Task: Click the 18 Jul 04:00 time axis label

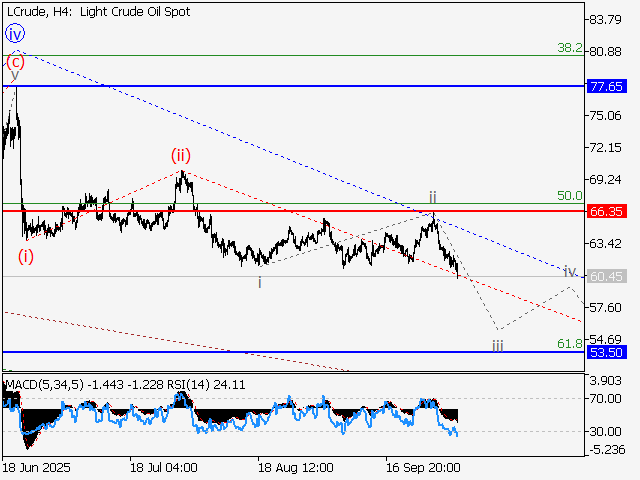Action: click(163, 467)
